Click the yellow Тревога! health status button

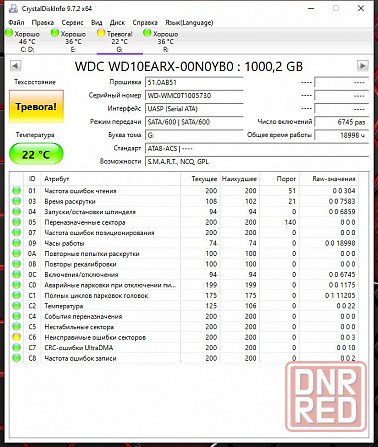click(x=36, y=107)
